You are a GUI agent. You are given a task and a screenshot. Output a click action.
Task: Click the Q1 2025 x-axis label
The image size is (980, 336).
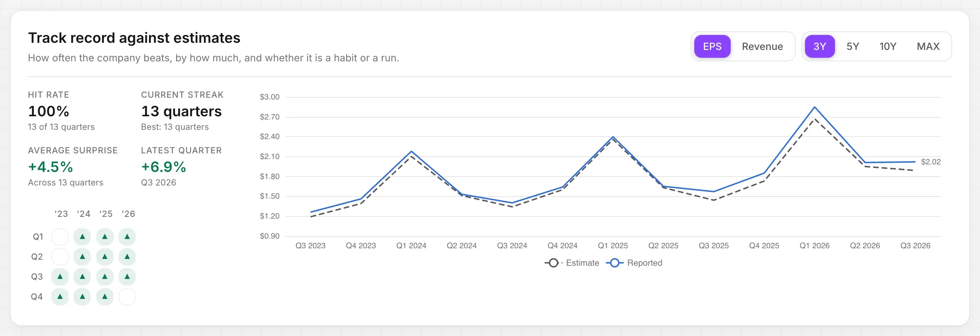613,245
